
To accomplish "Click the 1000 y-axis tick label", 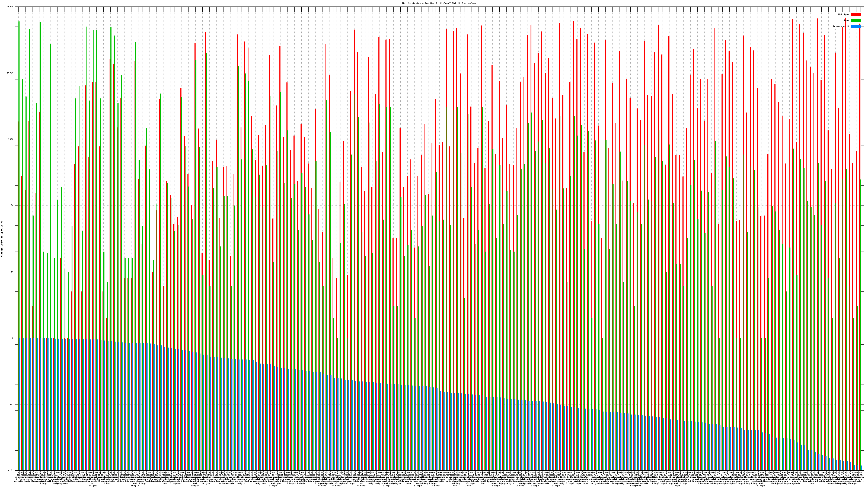I will 11,139.
